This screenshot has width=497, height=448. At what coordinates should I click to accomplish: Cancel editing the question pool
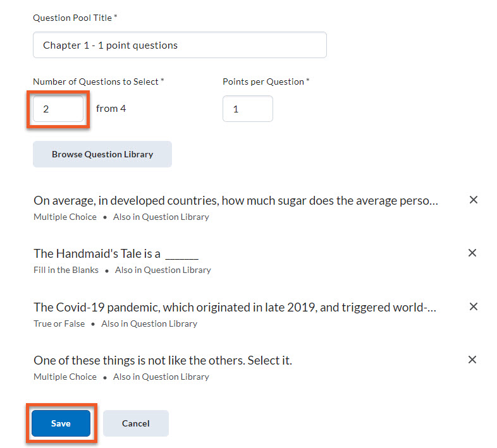pyautogui.click(x=136, y=423)
